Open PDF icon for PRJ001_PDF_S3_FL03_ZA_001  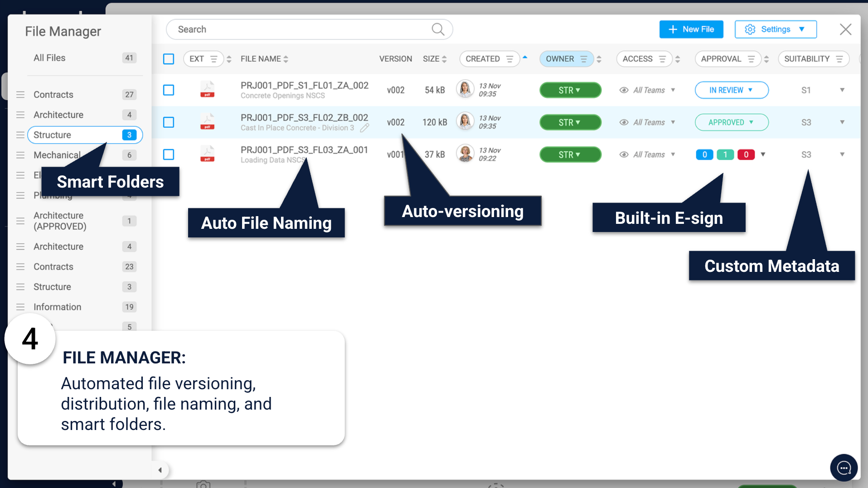point(208,154)
